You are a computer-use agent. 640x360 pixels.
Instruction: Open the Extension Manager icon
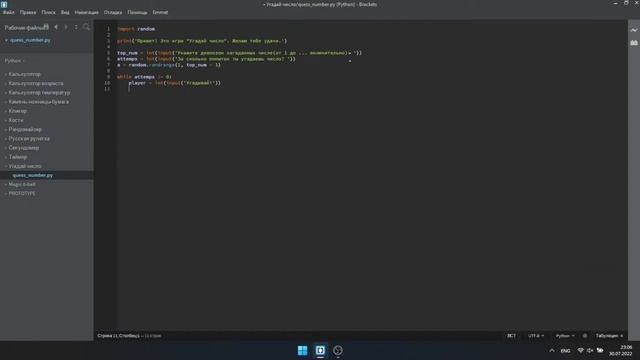point(633,42)
